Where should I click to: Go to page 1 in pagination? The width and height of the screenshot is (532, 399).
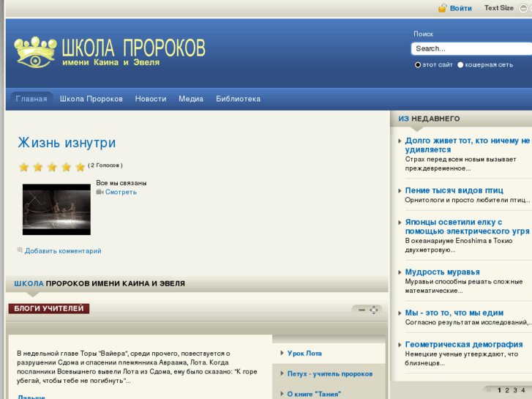(x=499, y=390)
